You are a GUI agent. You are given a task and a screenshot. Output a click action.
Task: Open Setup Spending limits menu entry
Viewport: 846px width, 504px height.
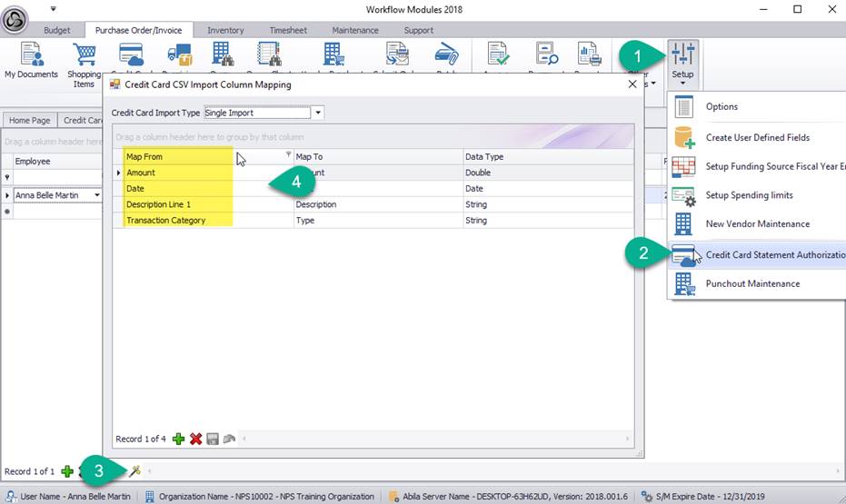click(x=749, y=195)
